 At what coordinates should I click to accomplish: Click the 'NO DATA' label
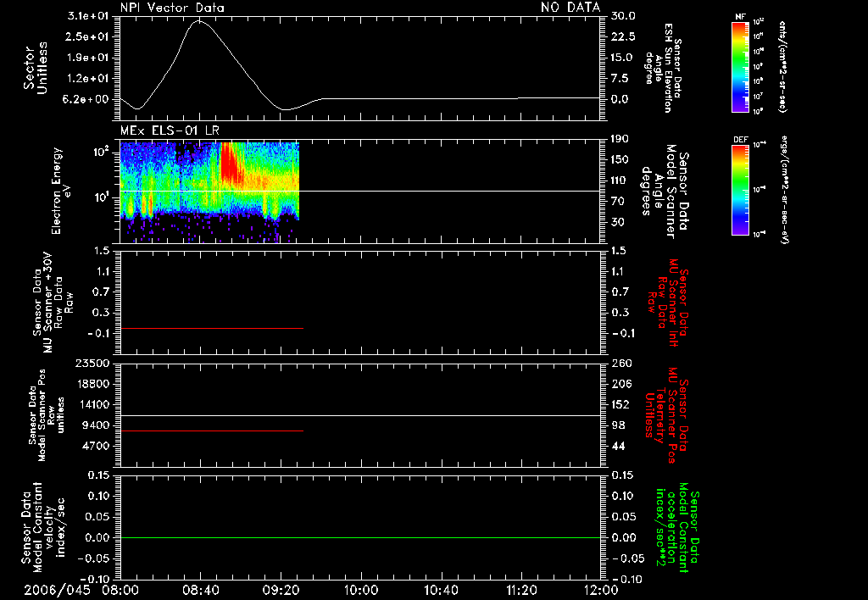click(570, 7)
